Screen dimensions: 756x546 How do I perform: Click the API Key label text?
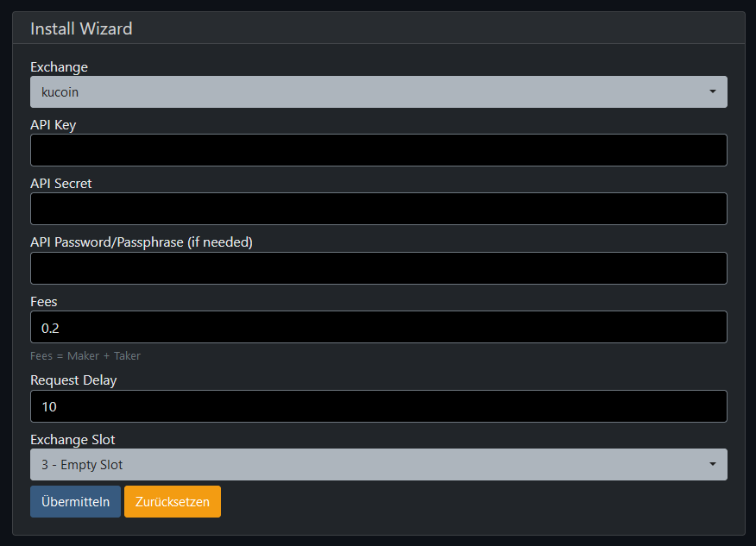click(54, 125)
